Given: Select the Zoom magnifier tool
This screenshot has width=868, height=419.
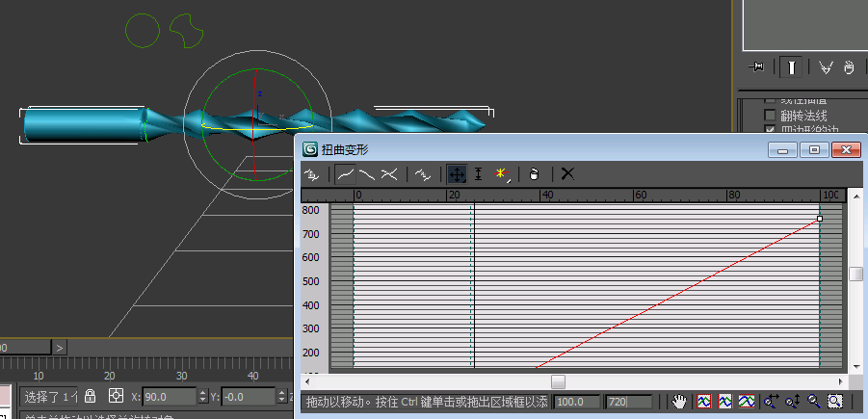Looking at the screenshot, I should pos(813,402).
